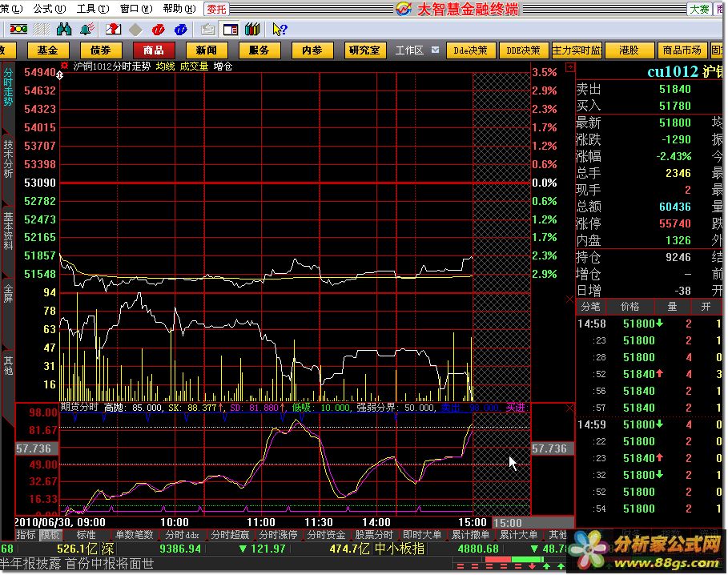Viewport: 728px width, 575px height.
Task: Switch to 全屏 side tab
Action: coord(8,294)
